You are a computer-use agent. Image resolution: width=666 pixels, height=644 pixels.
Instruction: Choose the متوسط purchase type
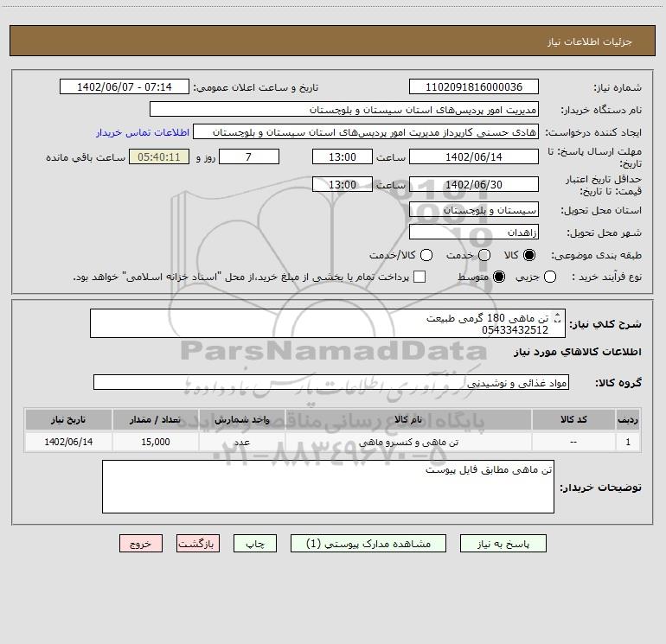click(499, 277)
